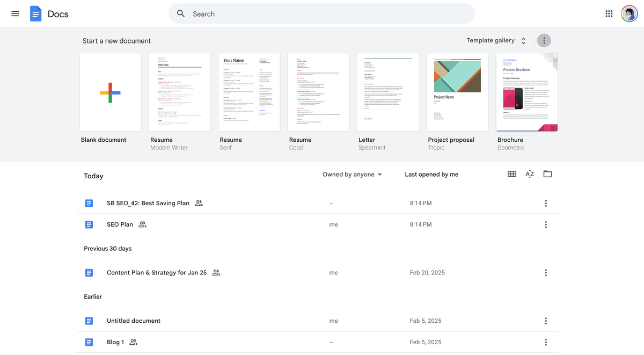
Task: Open the A-Z sort options
Action: (530, 174)
